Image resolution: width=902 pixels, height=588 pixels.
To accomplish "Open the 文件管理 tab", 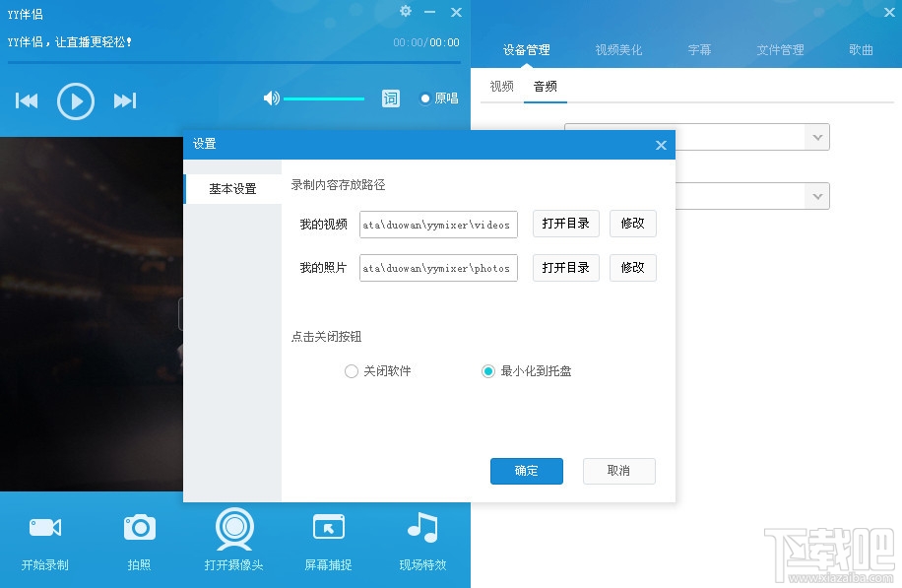I will click(x=780, y=50).
